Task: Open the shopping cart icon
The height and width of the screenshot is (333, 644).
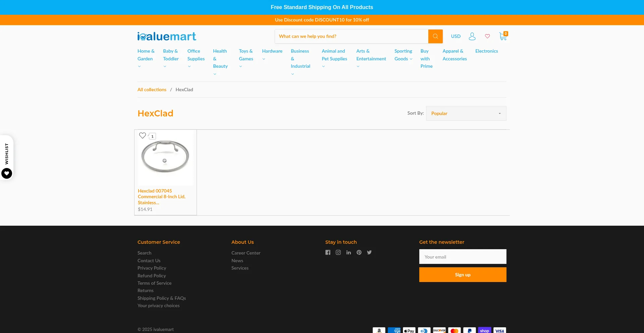Action: click(503, 36)
